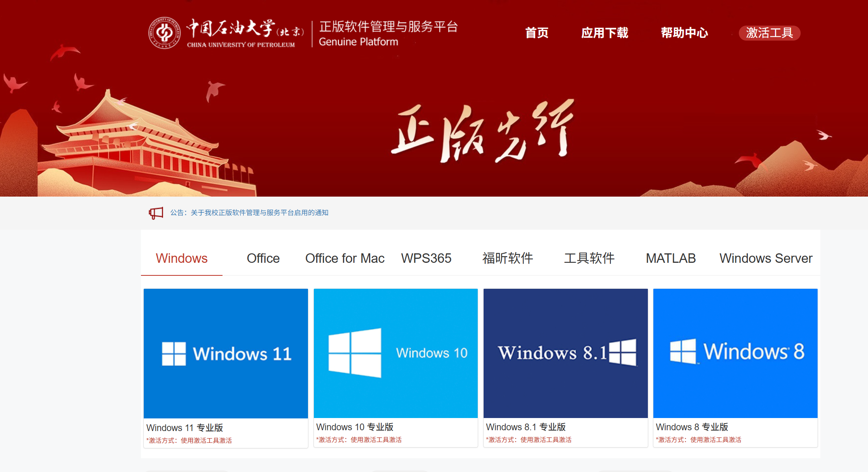Click the Windows 10 专业版 title

[354, 427]
